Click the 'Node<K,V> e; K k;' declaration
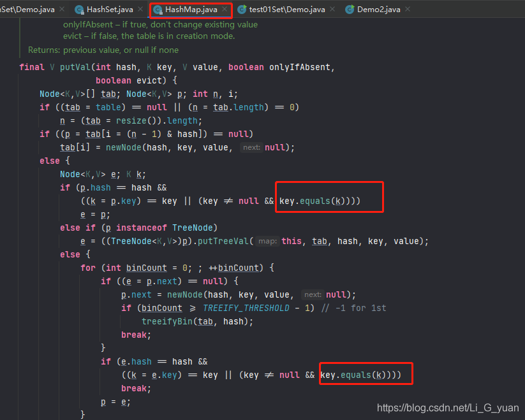The width and height of the screenshot is (525, 420). [103, 174]
